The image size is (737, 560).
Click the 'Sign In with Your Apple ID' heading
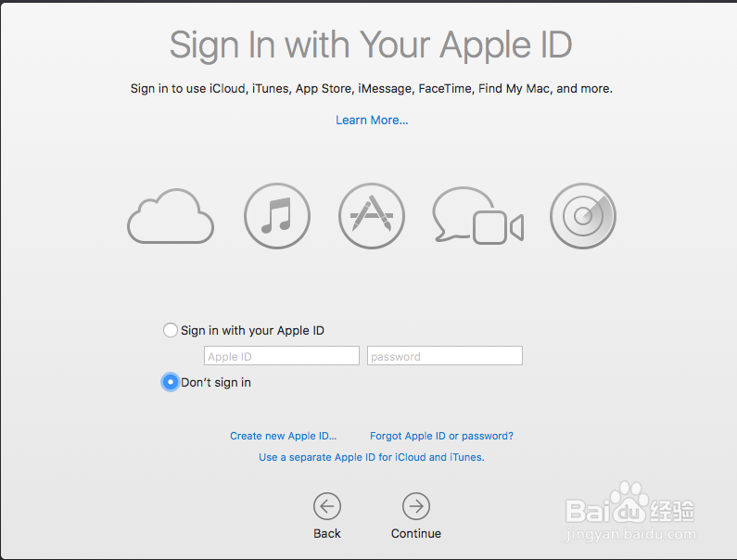(371, 45)
